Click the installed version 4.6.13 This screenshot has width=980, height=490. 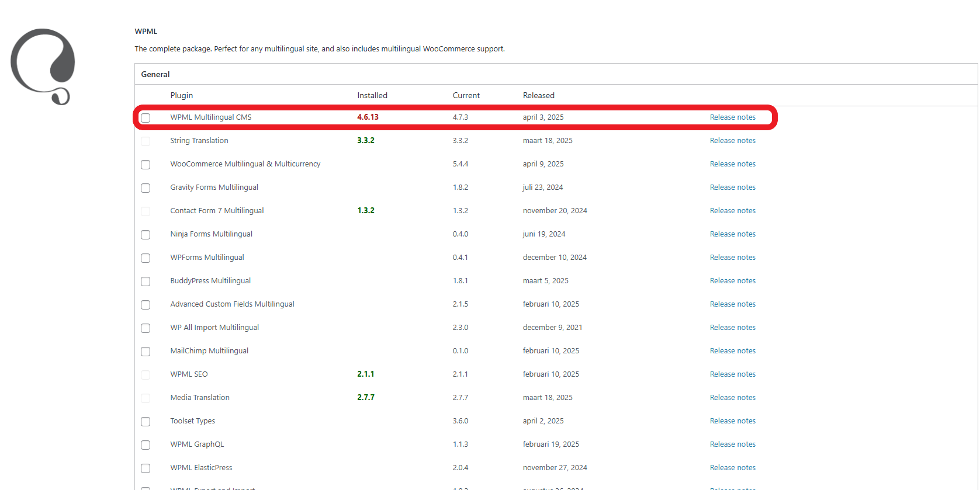point(368,117)
